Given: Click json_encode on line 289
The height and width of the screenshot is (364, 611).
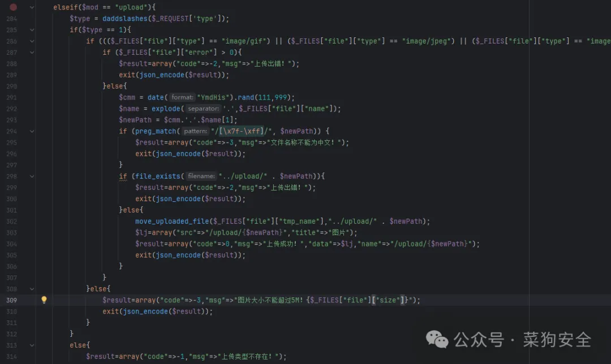Looking at the screenshot, I should [x=162, y=75].
